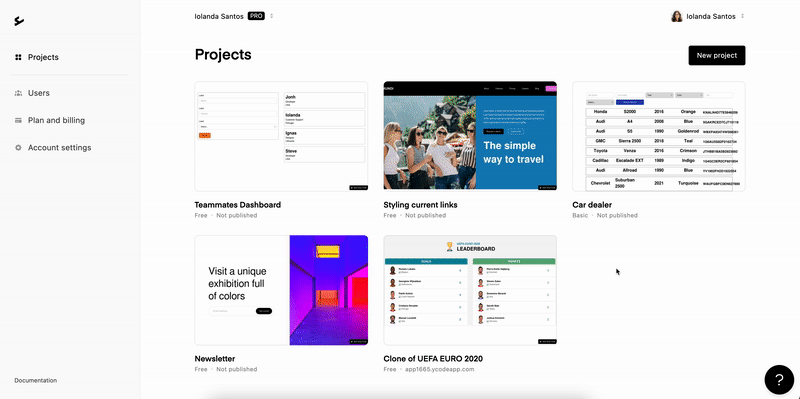Click the Users icon in the sidebar
This screenshot has width=800, height=399.
[18, 93]
